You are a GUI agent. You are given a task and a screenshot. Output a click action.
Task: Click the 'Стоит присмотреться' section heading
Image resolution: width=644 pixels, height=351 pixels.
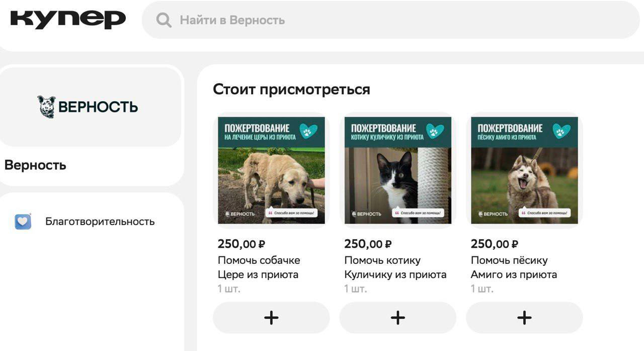point(291,90)
